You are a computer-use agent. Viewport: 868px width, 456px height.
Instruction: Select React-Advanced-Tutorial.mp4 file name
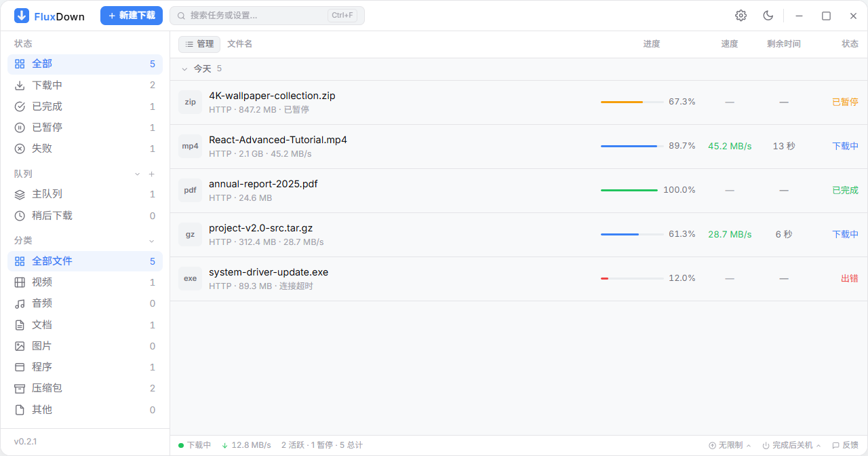[x=278, y=140]
